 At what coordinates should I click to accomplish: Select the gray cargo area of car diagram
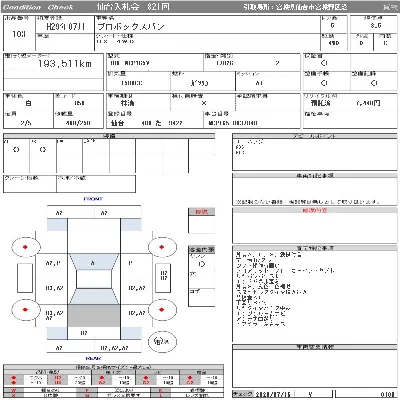[94, 315]
